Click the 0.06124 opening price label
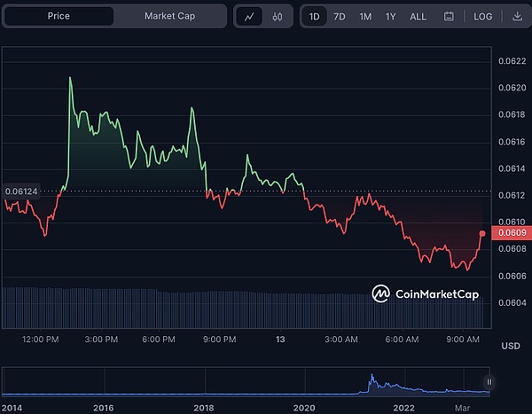The width and height of the screenshot is (532, 414). (x=23, y=191)
